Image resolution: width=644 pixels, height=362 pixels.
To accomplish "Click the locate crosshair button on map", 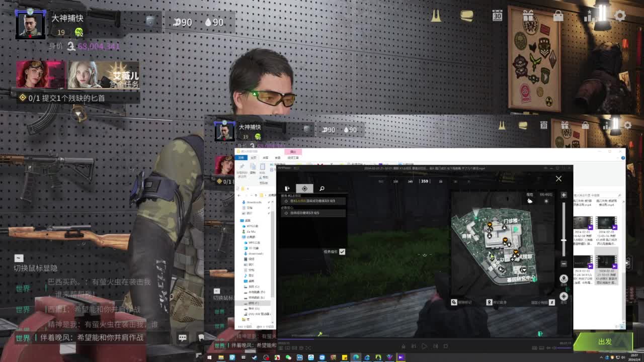I will 563,296.
